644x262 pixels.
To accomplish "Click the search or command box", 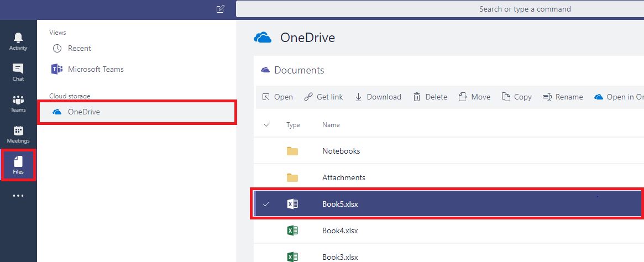I will 440,9.
